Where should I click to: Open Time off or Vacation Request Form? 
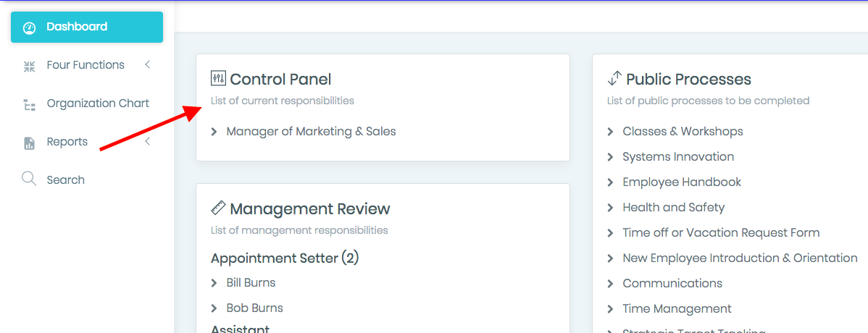coord(721,233)
